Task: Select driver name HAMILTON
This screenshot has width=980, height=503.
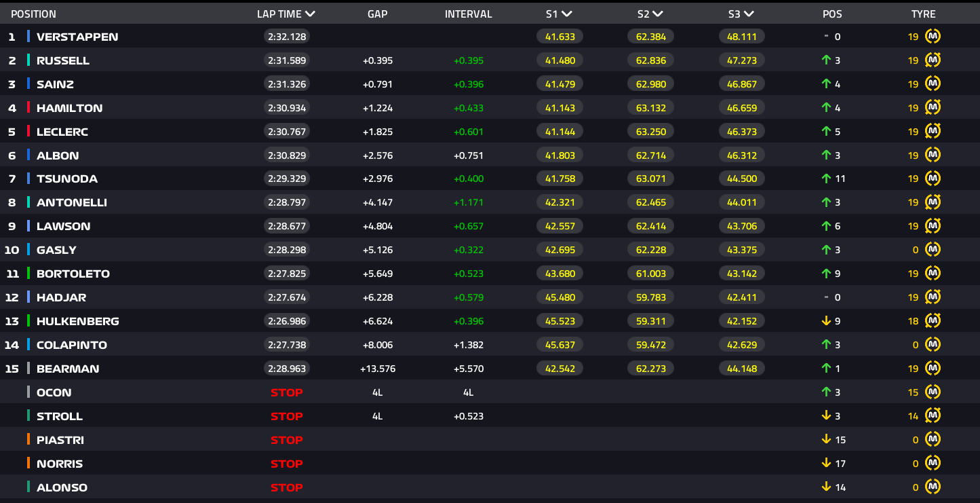Action: point(70,108)
